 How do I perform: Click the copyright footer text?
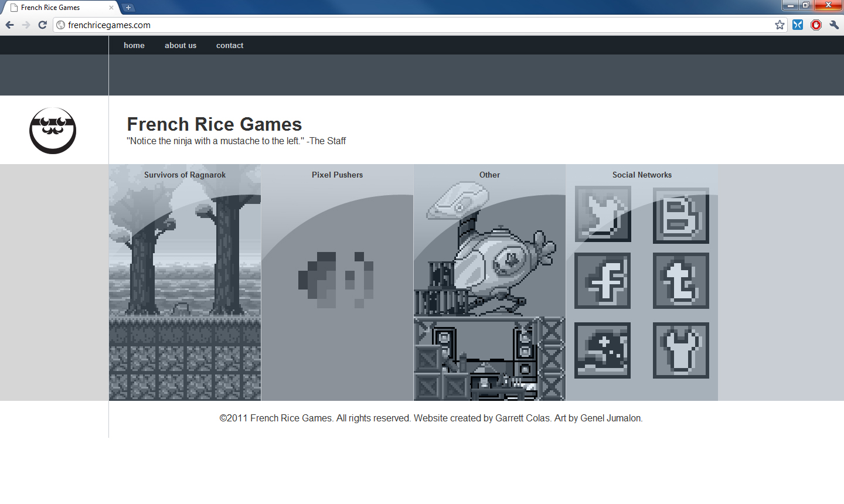[x=431, y=418]
